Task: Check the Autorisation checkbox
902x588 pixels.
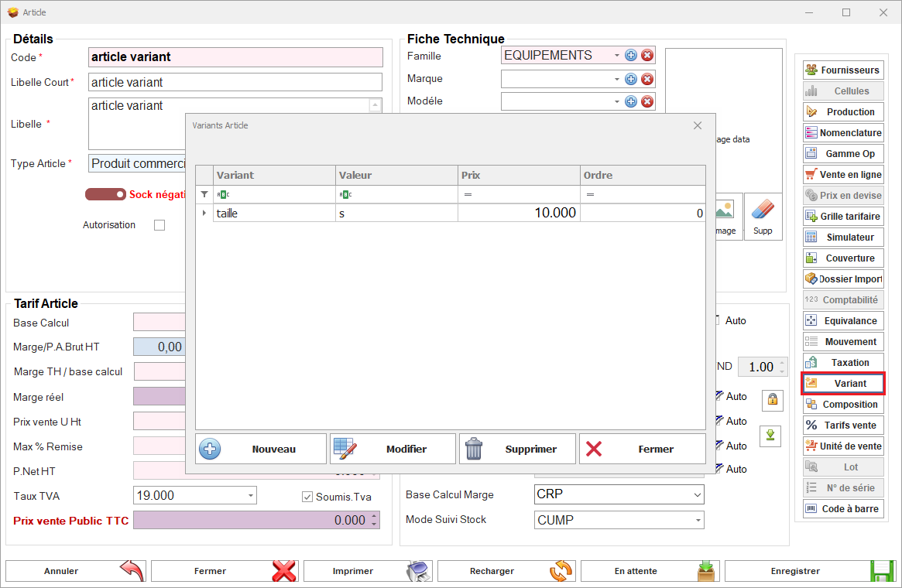Action: click(159, 225)
